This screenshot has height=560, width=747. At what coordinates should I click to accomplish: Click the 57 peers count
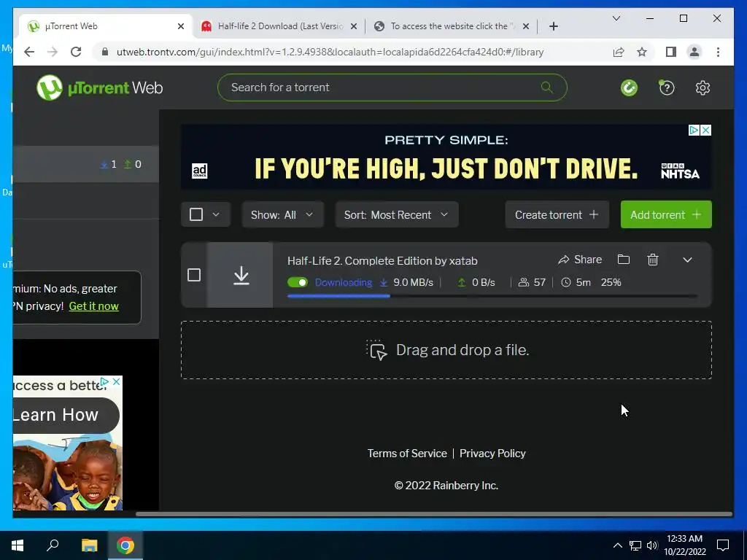tap(539, 282)
